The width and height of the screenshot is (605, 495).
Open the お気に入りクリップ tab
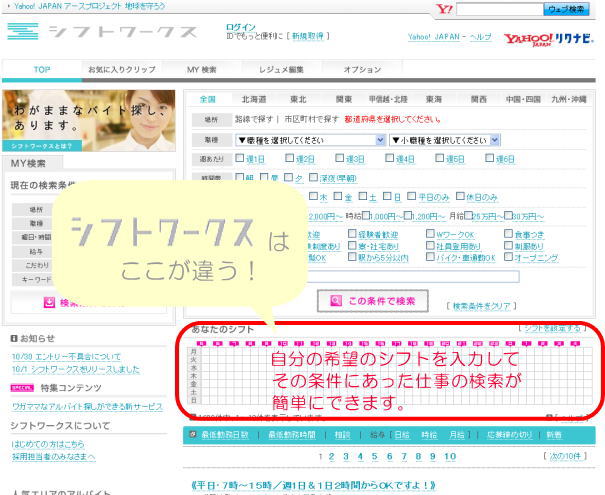[122, 70]
